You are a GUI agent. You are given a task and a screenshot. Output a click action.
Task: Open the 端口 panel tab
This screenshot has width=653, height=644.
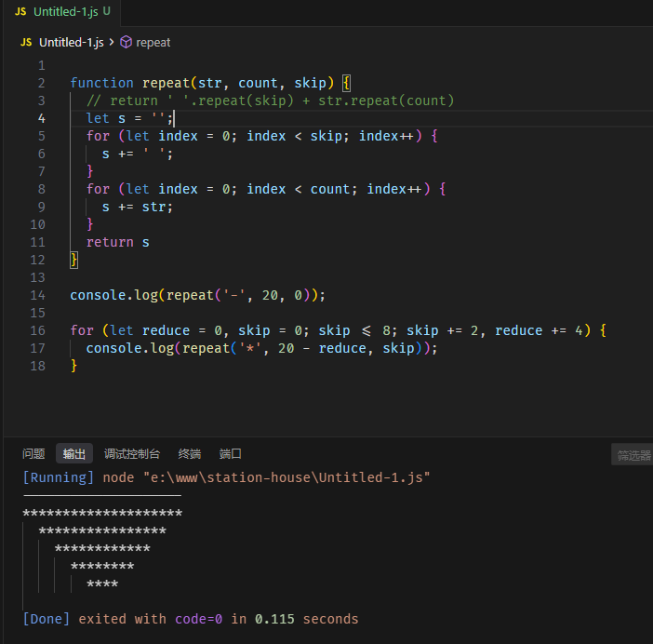point(231,453)
